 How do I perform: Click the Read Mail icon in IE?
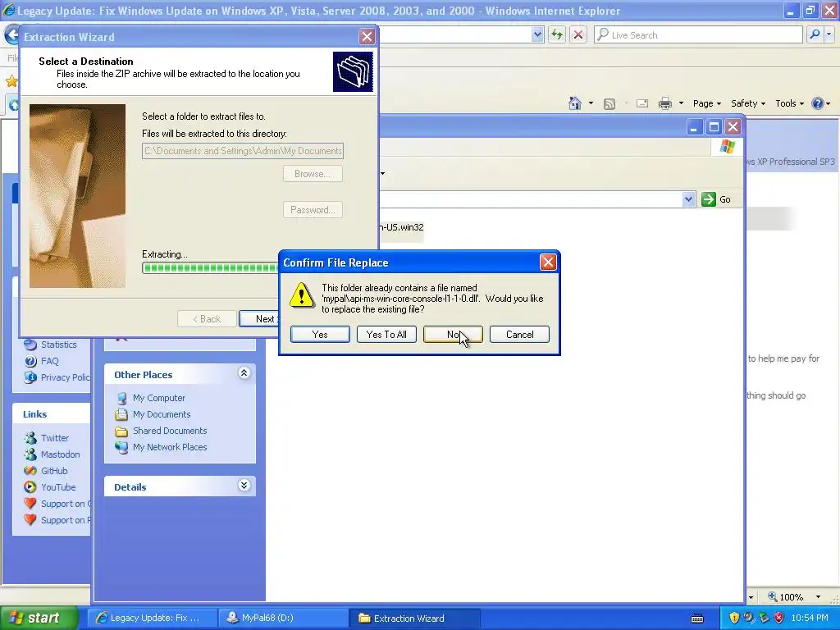coord(641,103)
